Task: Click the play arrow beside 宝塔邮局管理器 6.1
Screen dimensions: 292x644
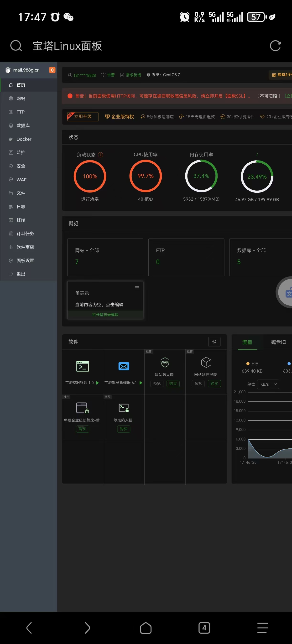Action: coord(141,383)
